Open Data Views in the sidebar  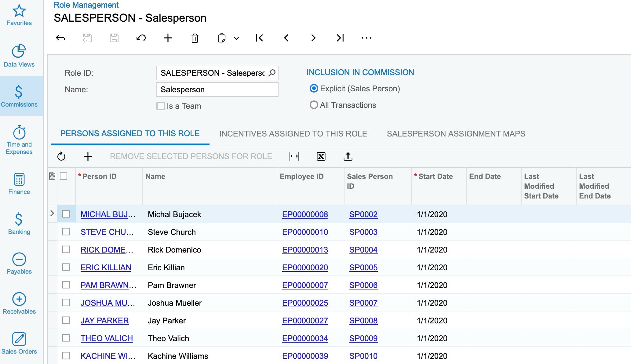pyautogui.click(x=19, y=56)
